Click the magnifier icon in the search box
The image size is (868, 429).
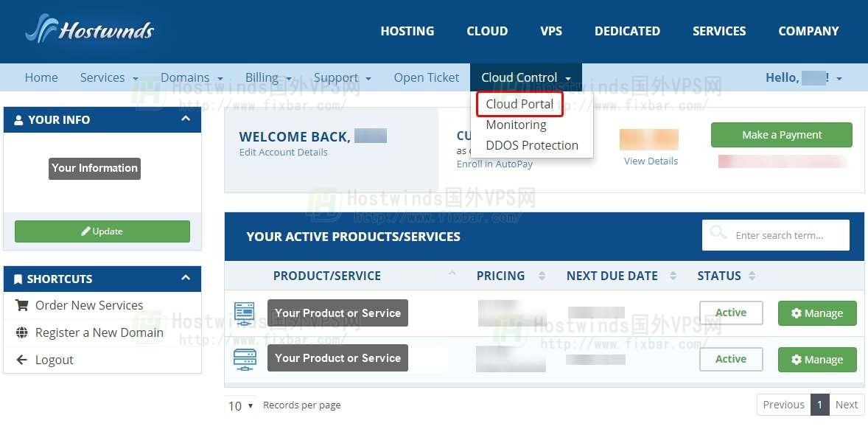pos(718,232)
